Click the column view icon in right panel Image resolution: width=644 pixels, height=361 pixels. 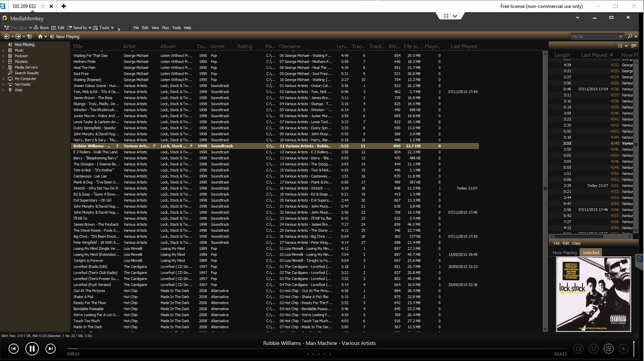[634, 46]
